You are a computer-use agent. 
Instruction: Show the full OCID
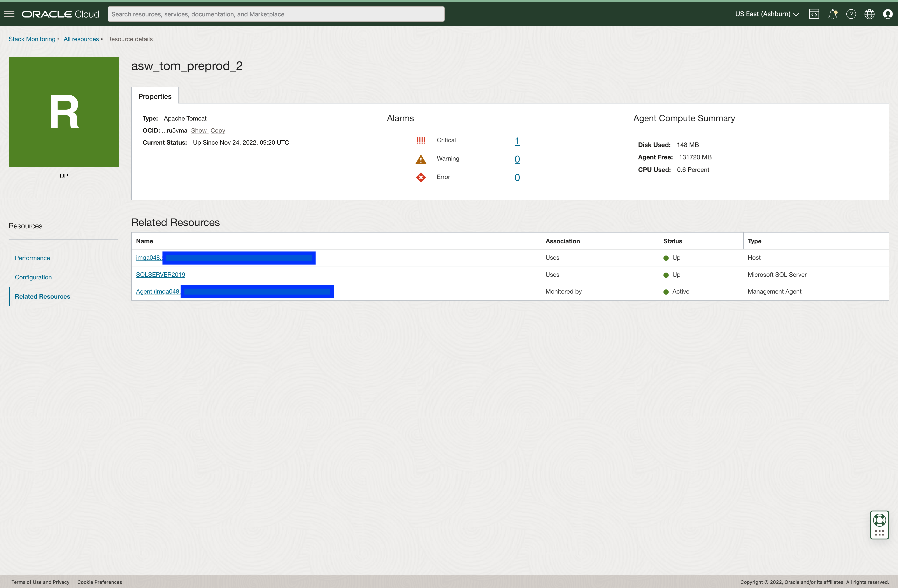pos(199,131)
